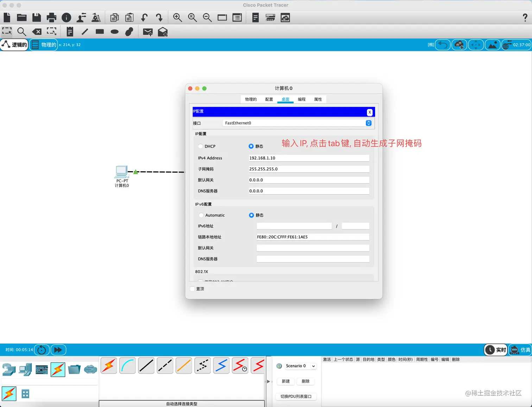Viewport: 532px width, 407px height.
Task: Choose the copper crossover dashed cable
Action: tap(165, 366)
